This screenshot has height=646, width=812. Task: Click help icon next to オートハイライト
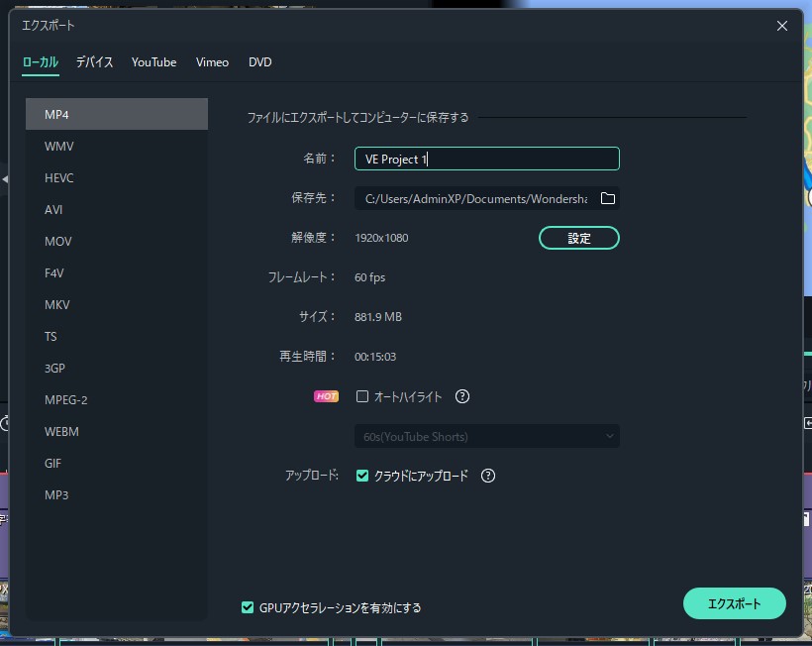tap(461, 396)
